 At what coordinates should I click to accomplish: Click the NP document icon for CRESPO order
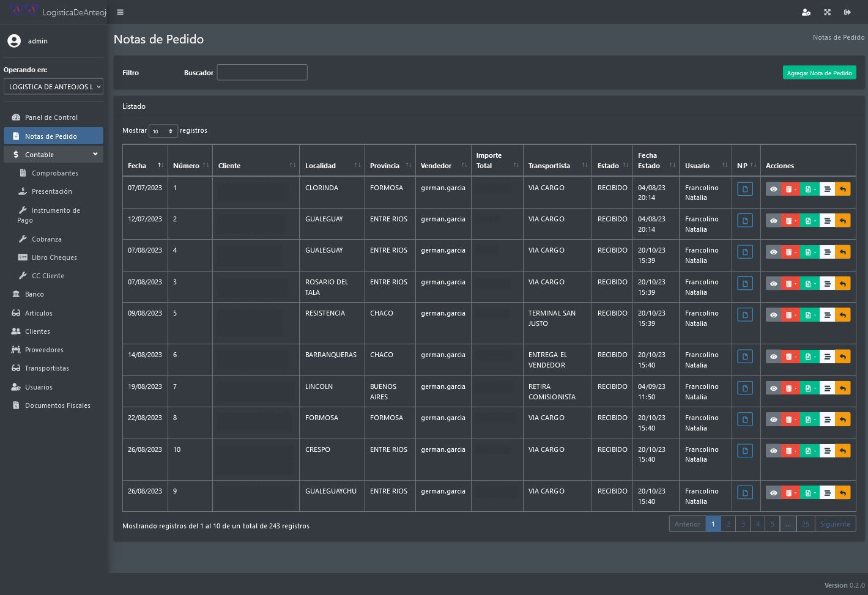point(744,451)
